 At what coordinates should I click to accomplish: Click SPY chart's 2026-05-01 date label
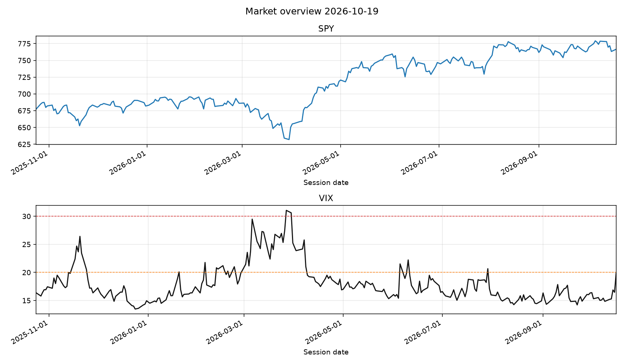[x=322, y=162]
